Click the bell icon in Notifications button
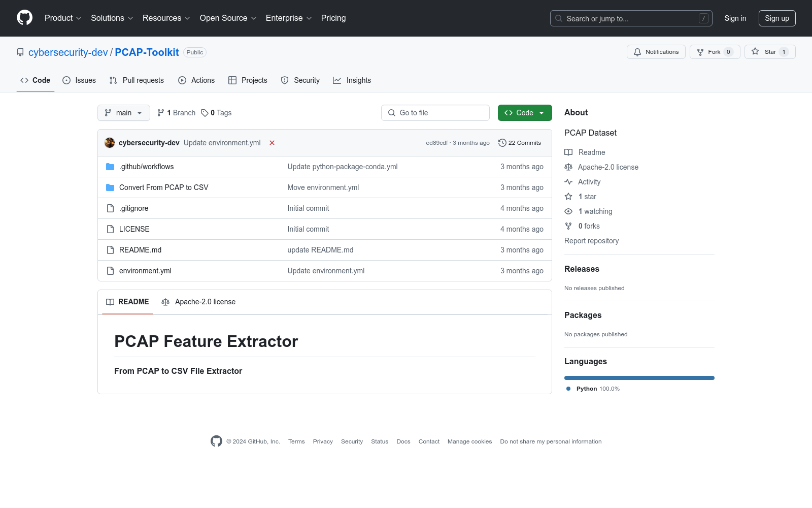812x508 pixels. coord(637,52)
